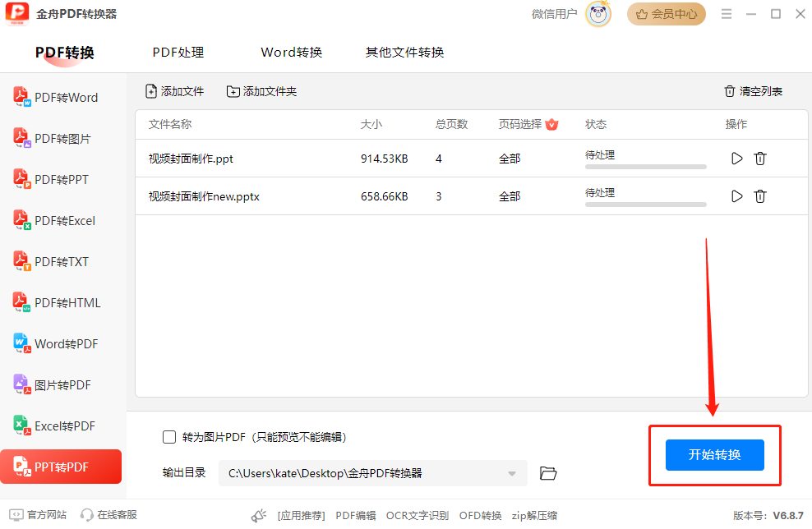Click the version number V6.8.7
812x529 pixels.
click(788, 516)
